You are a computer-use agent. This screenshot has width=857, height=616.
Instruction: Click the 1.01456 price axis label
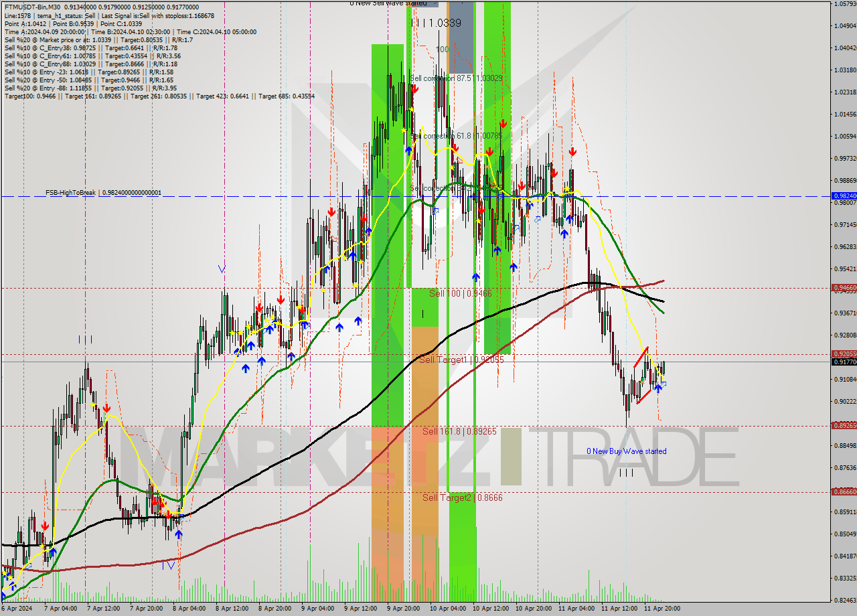(844, 114)
